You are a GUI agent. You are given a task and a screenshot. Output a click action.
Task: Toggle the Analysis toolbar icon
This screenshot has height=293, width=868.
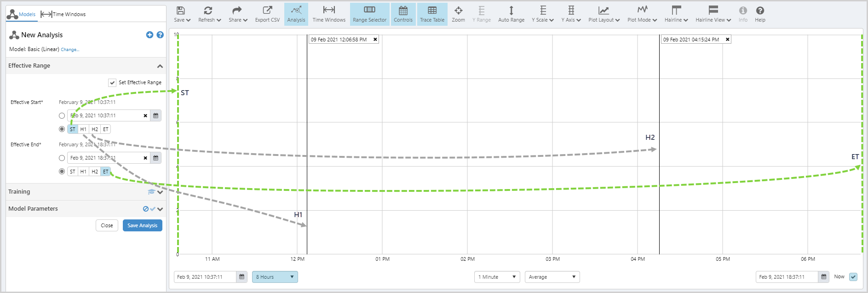point(296,14)
